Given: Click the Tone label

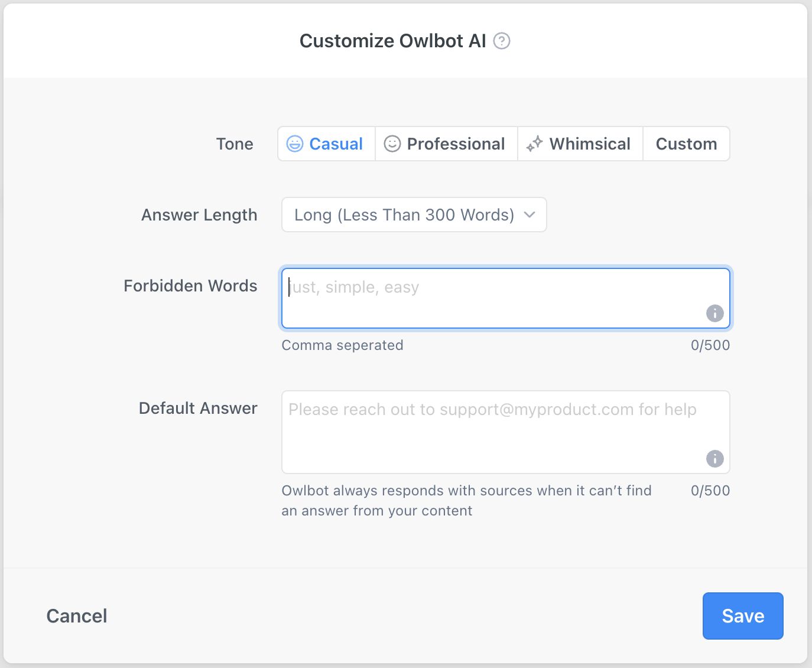Looking at the screenshot, I should pos(235,144).
